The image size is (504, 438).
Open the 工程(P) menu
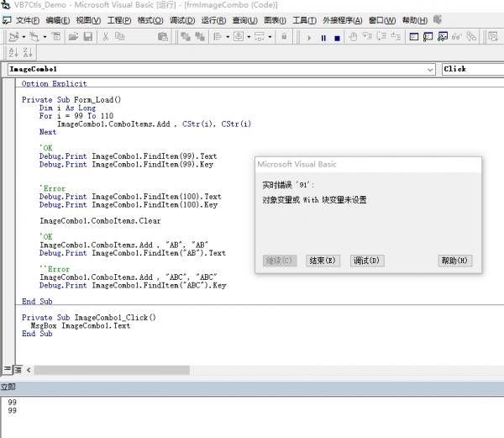pos(119,20)
